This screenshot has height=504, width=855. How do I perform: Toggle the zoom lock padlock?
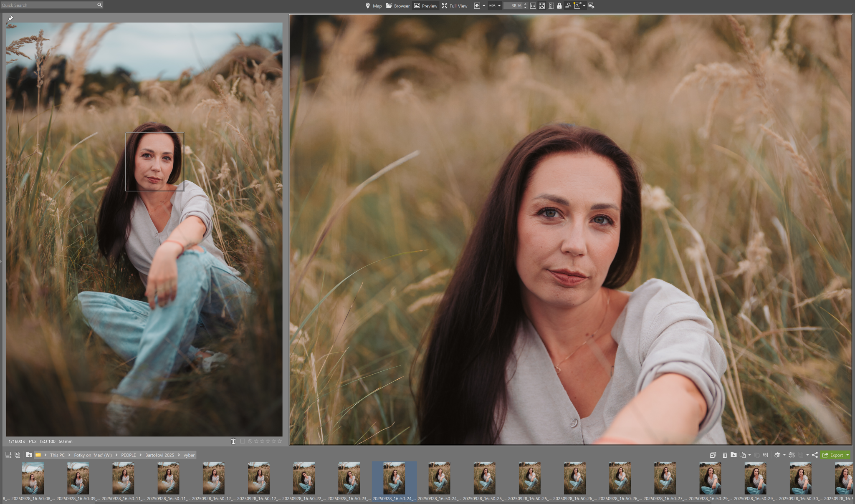[559, 6]
